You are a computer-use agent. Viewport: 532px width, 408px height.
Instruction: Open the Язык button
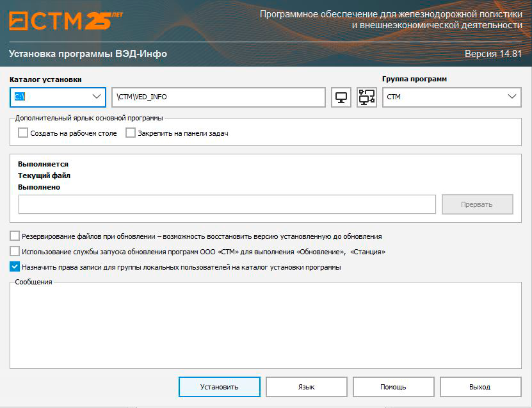coord(307,387)
